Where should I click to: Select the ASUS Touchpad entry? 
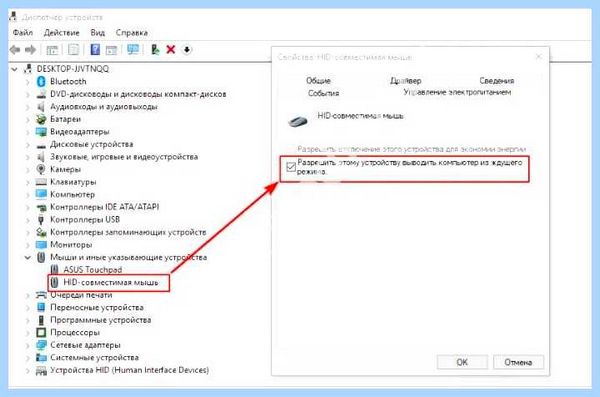pos(93,270)
